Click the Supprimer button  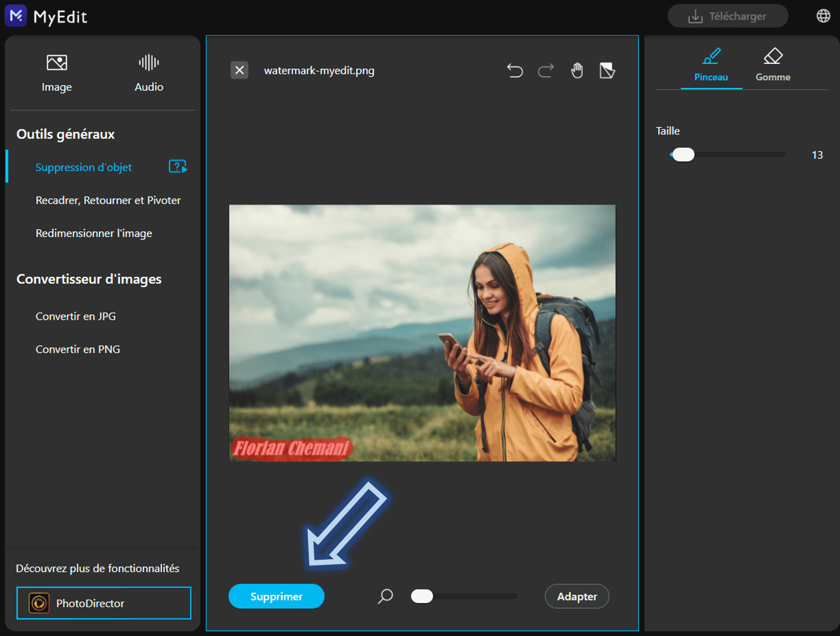coord(277,596)
